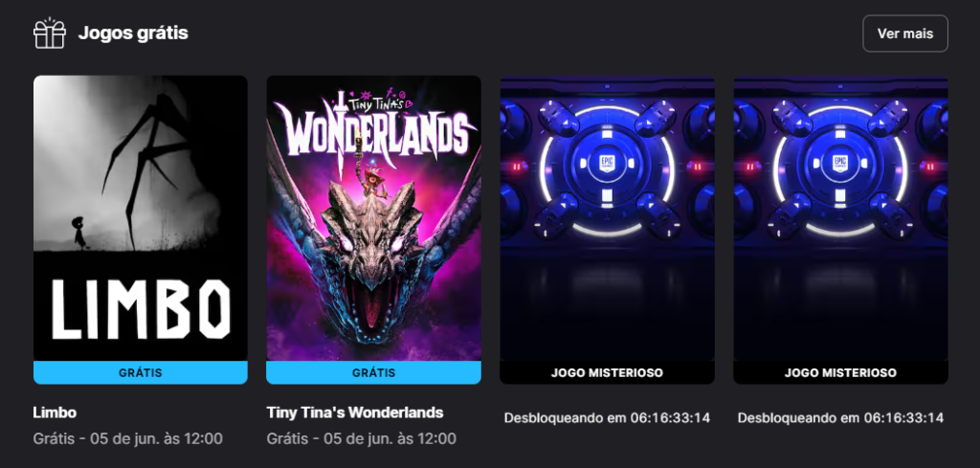Image resolution: width=980 pixels, height=468 pixels.
Task: Select the Tiny Tina's Wonderlands title
Action: pos(355,412)
